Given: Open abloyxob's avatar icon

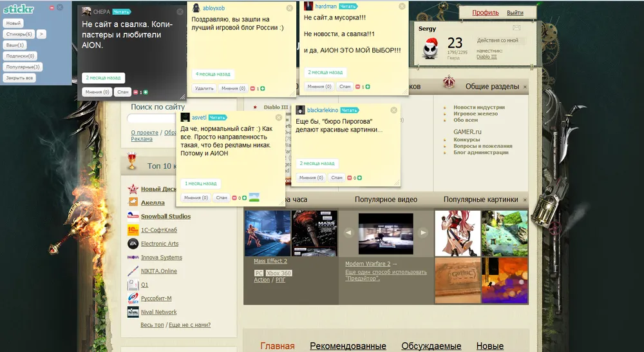Looking at the screenshot, I should point(196,8).
